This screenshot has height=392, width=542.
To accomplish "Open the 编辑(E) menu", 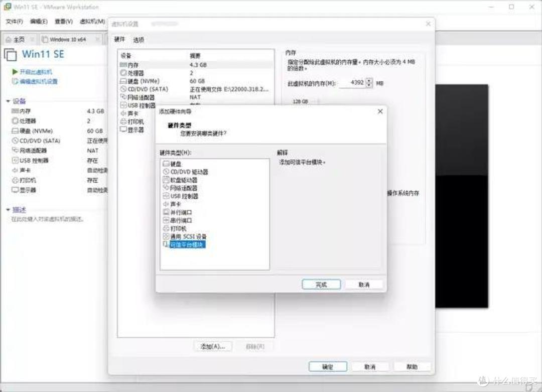I will [x=38, y=22].
